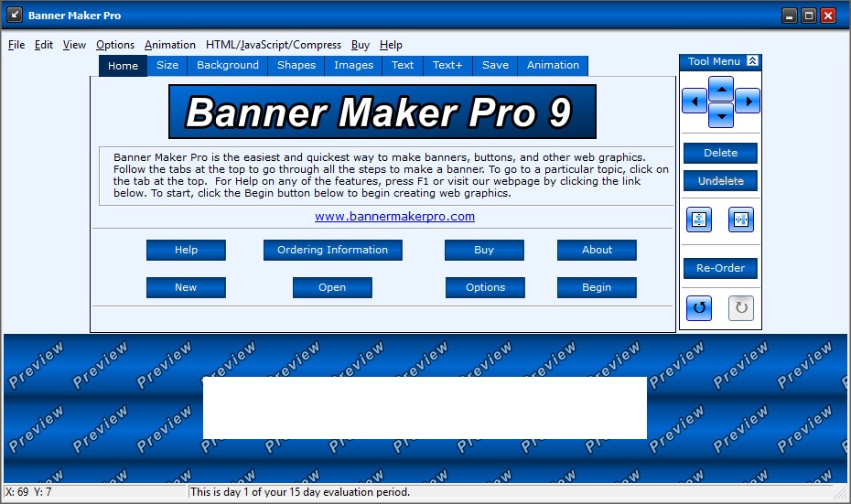Maximize the Banner Maker Pro window
The image size is (851, 504).
[x=809, y=16]
